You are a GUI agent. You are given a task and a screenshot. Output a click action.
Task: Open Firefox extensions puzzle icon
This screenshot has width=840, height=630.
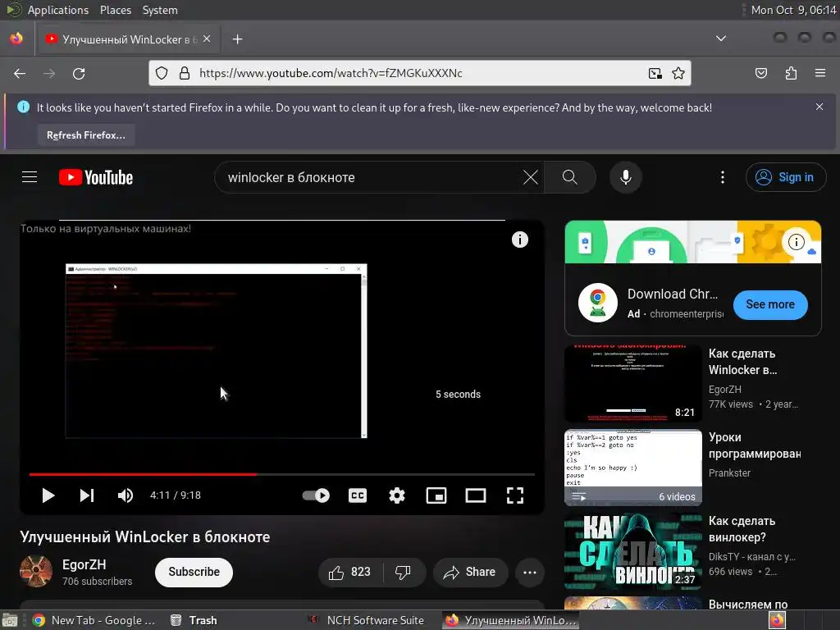[791, 73]
